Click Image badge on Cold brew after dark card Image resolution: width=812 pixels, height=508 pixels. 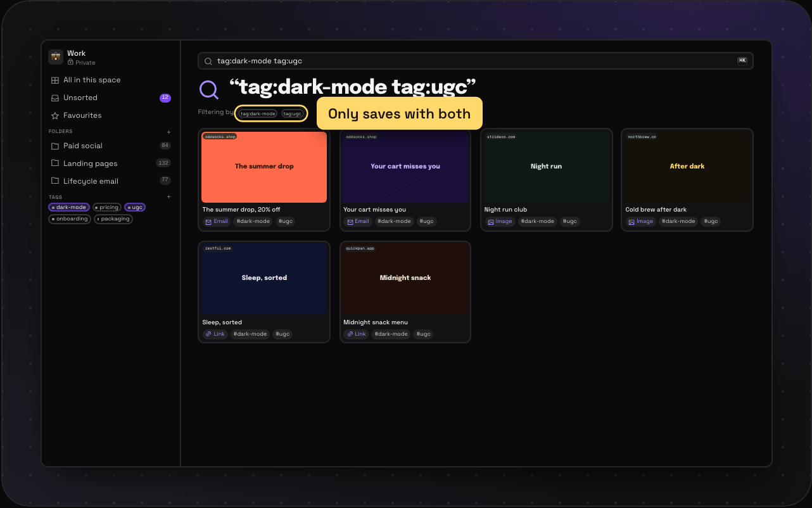click(640, 222)
